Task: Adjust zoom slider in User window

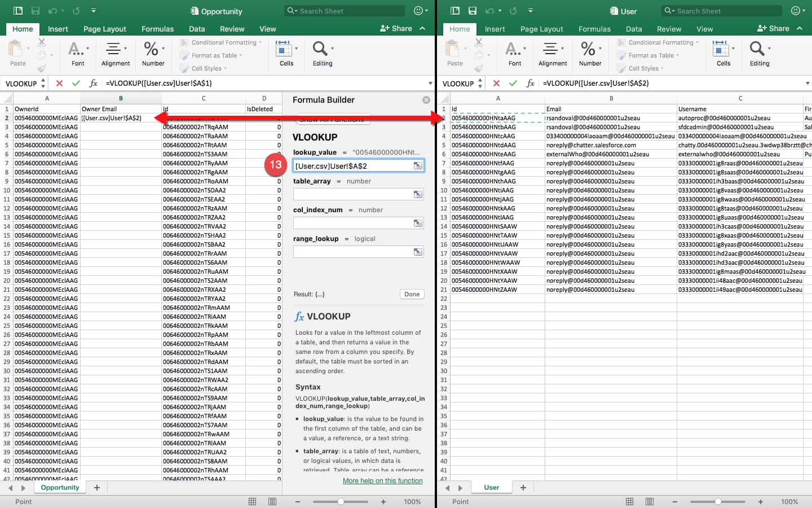Action: click(x=718, y=501)
